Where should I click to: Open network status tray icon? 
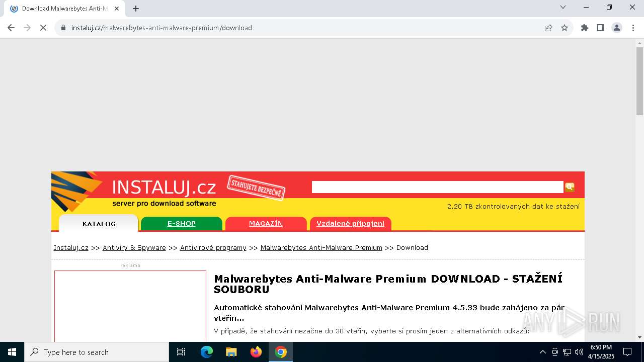(x=567, y=352)
